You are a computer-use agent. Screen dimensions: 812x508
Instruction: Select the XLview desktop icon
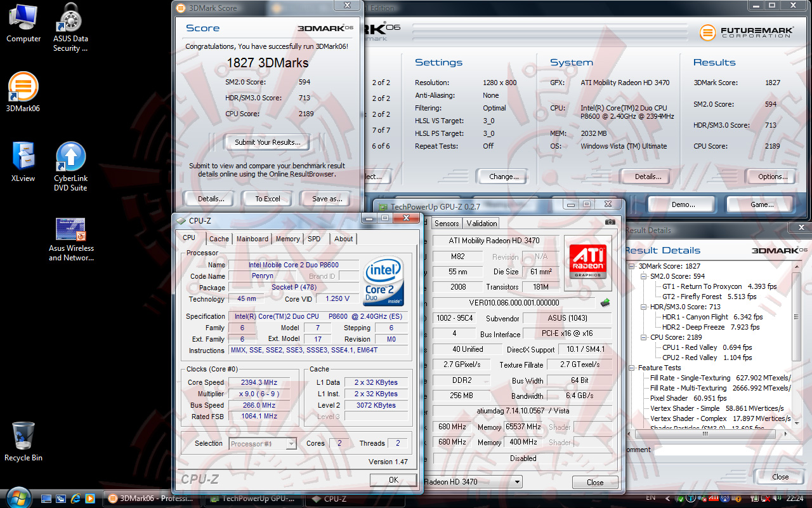tap(23, 162)
